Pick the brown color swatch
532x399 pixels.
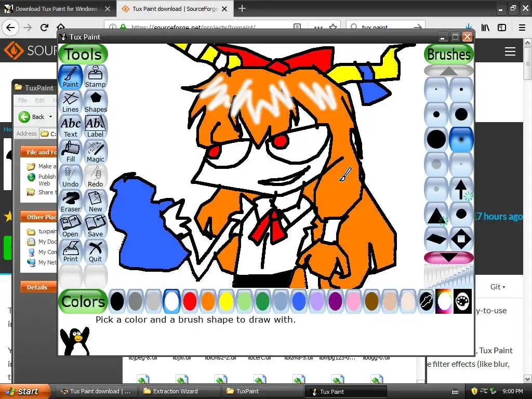371,301
